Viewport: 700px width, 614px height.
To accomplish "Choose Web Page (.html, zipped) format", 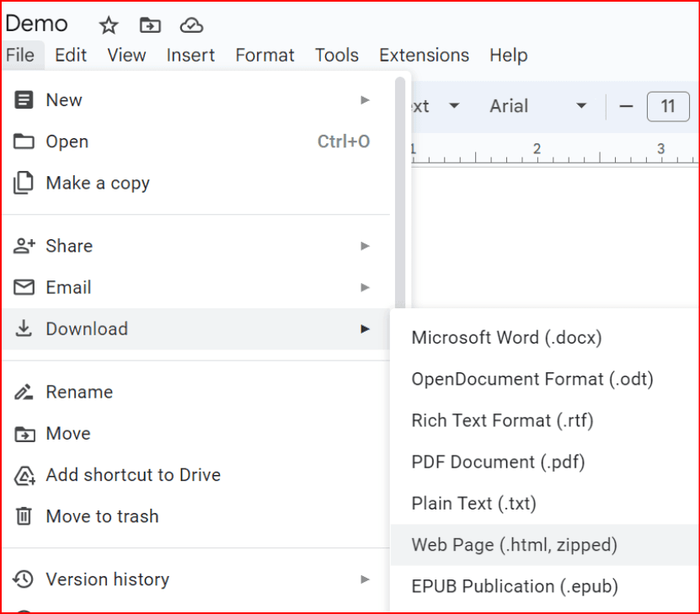I will pos(514,545).
